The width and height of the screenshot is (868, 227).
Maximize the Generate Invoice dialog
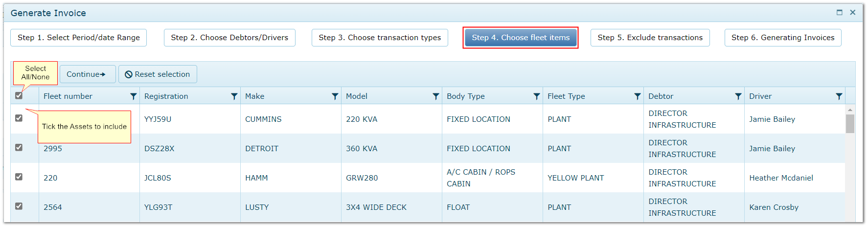pos(839,13)
